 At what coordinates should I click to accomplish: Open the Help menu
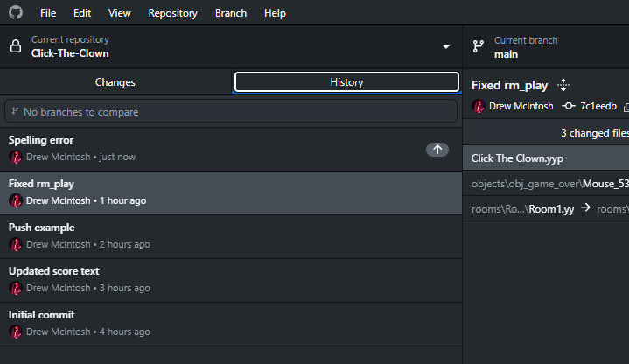coord(275,13)
